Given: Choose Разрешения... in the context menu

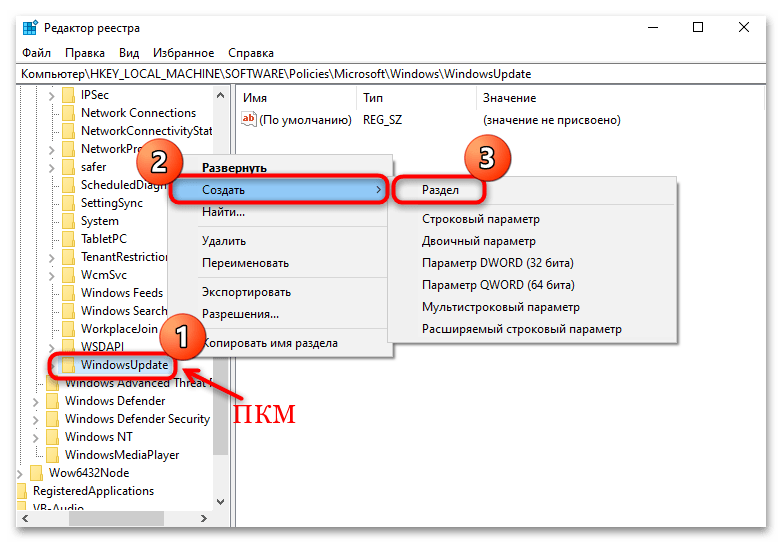Looking at the screenshot, I should (x=279, y=314).
